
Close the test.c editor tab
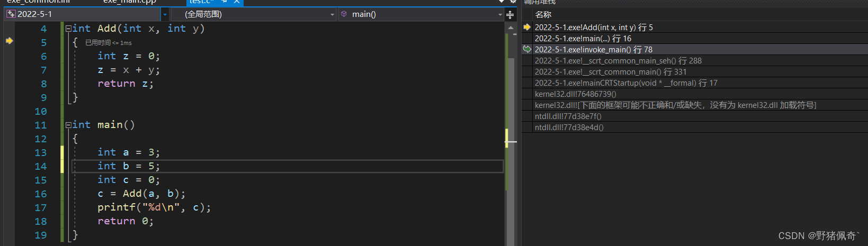click(x=237, y=2)
